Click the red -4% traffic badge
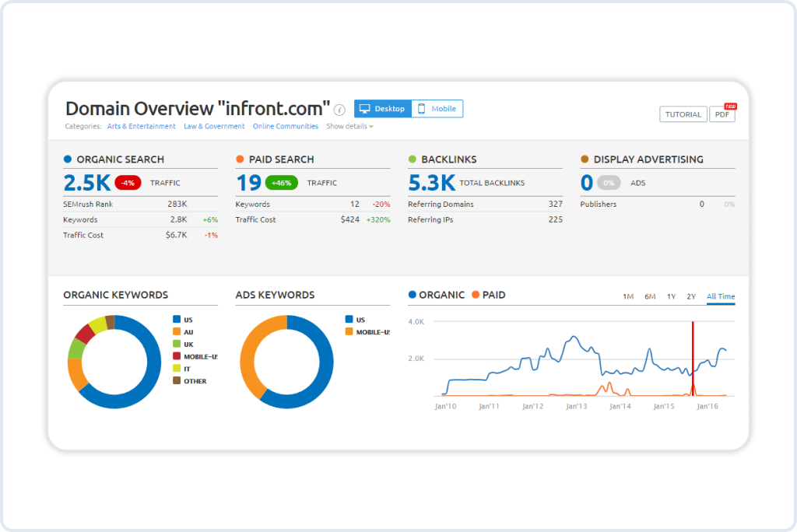The height and width of the screenshot is (532, 797). click(x=128, y=183)
